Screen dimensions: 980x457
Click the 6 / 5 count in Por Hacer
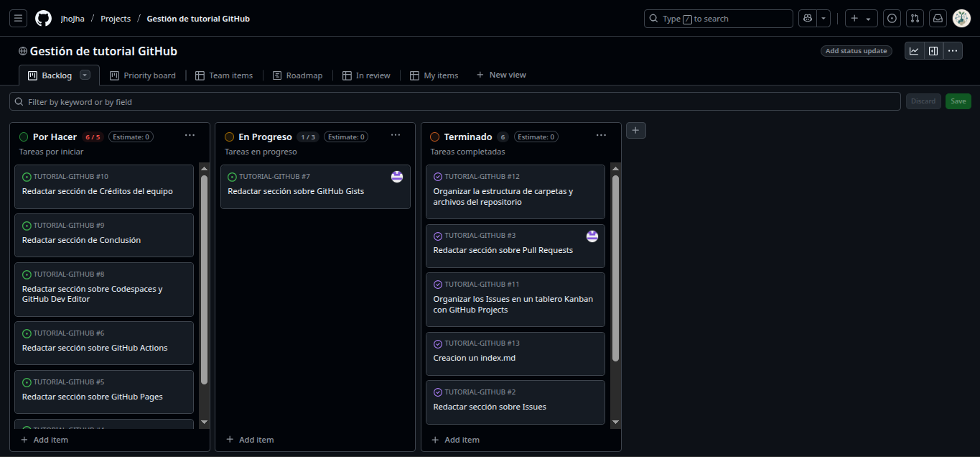tap(93, 137)
